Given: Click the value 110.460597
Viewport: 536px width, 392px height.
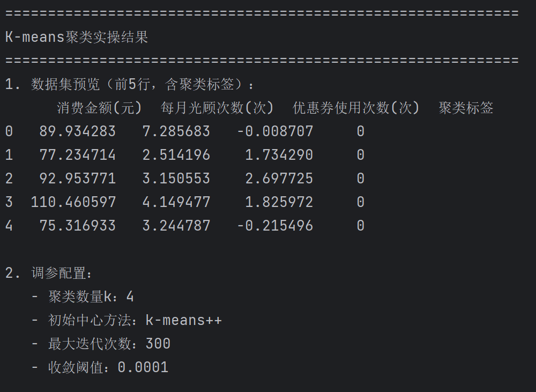Looking at the screenshot, I should [x=73, y=202].
